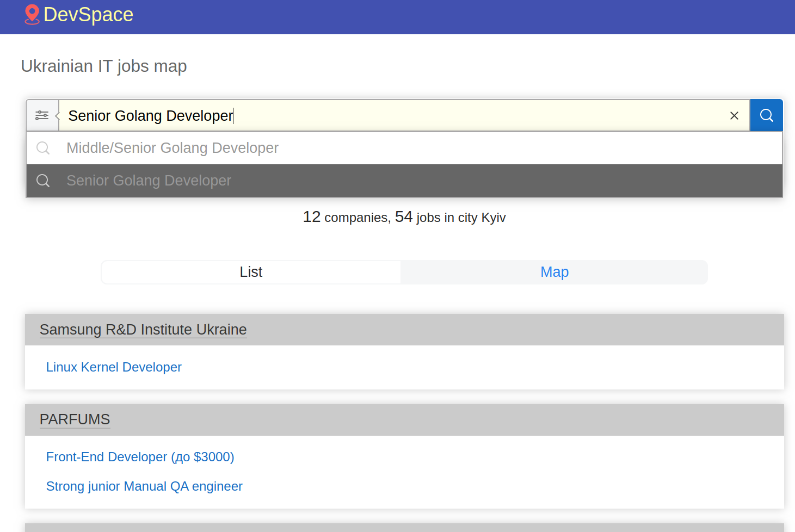795x532 pixels.
Task: Click magnifier icon beside Middle/Senior Golang suggestion
Action: 43,148
